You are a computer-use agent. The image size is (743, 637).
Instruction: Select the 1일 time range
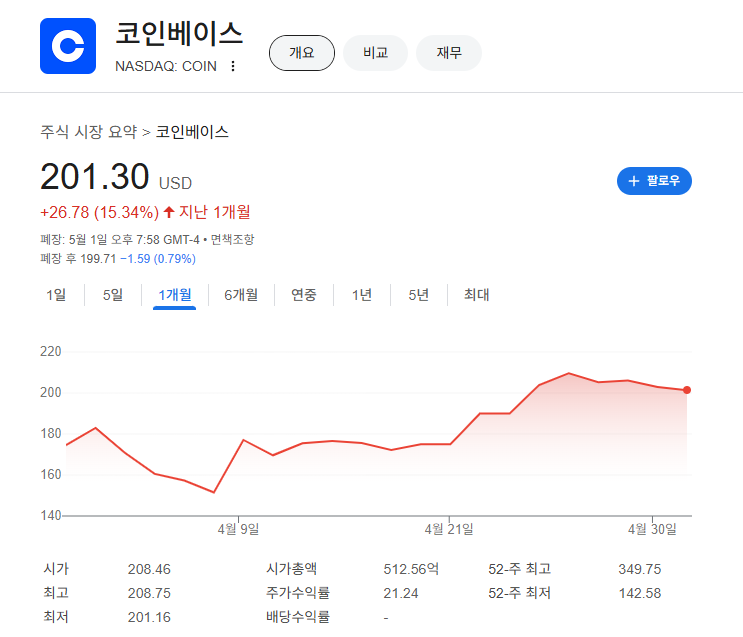point(56,295)
